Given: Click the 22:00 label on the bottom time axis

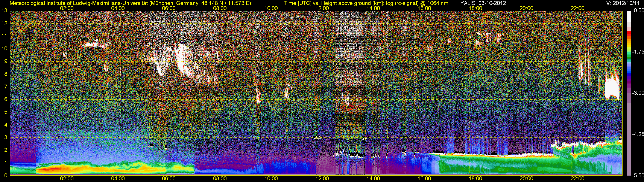Looking at the screenshot, I should click(577, 179).
